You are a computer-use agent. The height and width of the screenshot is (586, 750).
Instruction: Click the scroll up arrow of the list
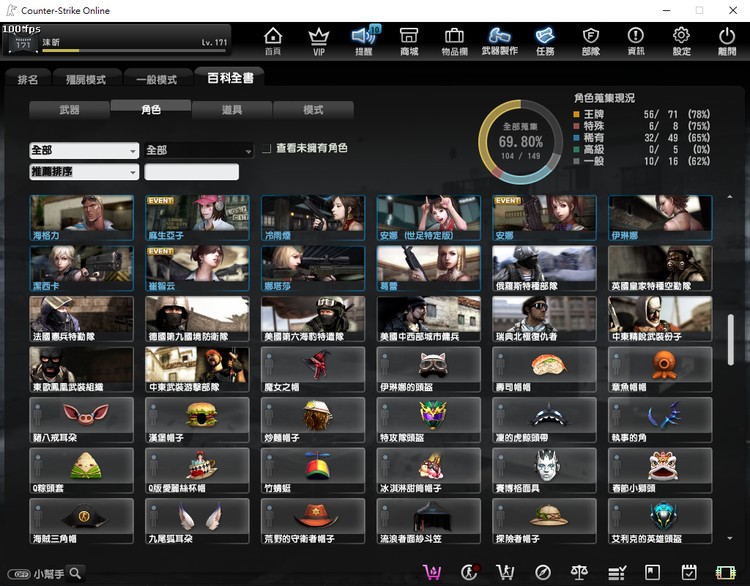point(730,197)
